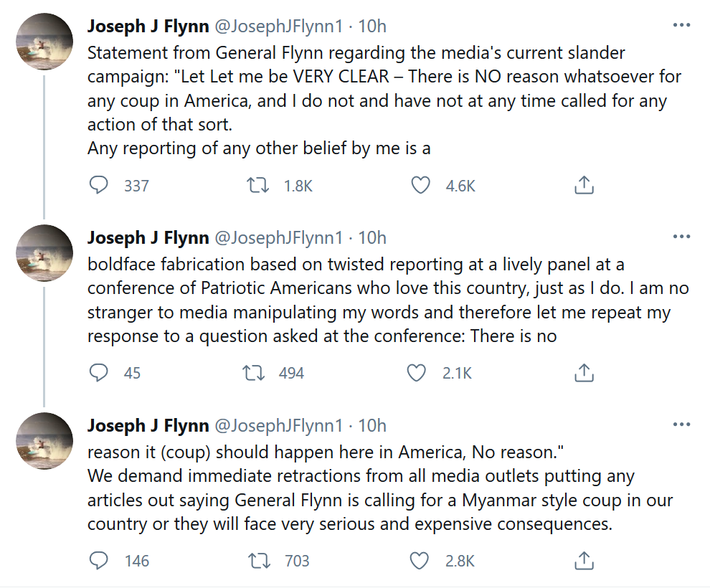
Task: View the avatar picture of third tweet
Action: [x=44, y=441]
